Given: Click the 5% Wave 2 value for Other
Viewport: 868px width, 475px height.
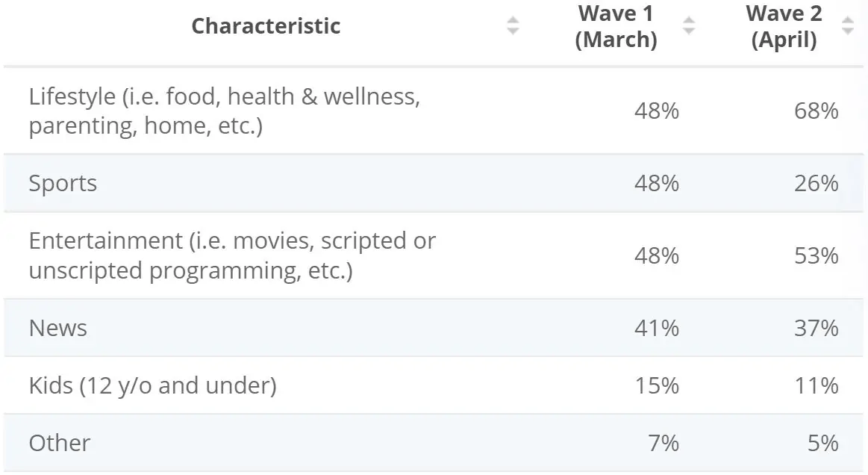Looking at the screenshot, I should [823, 443].
